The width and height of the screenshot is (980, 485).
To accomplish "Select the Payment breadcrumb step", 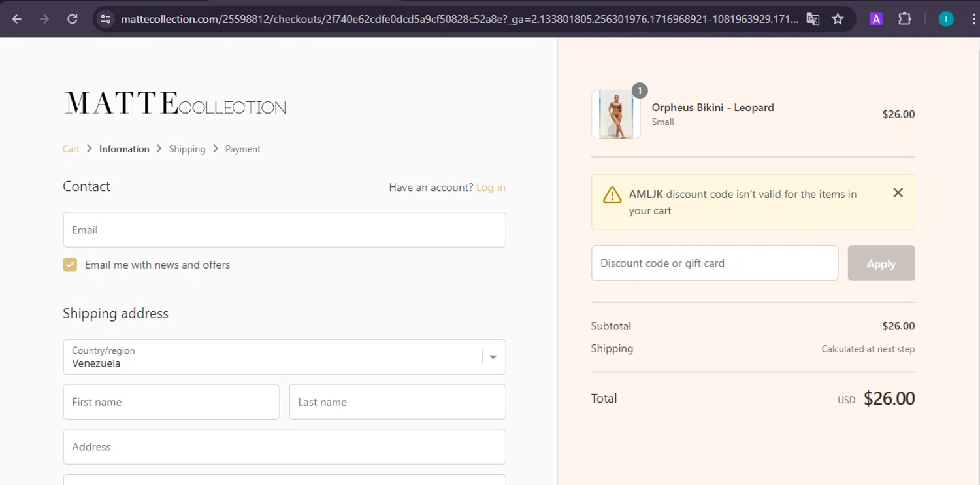I will point(243,149).
